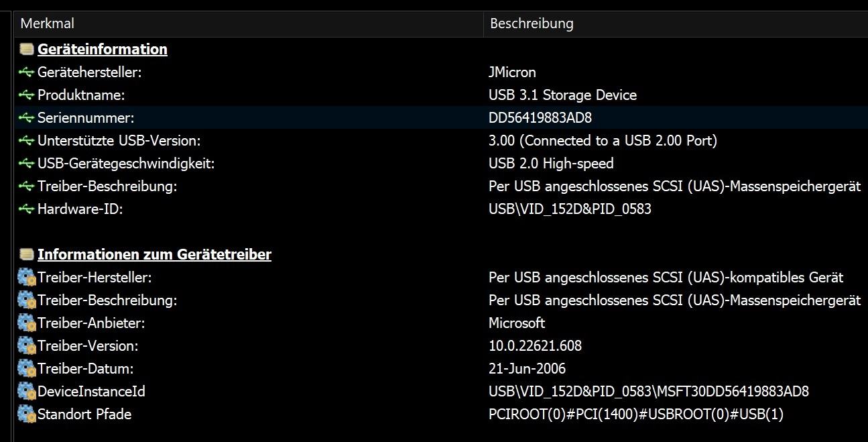
Task: Click the USB icon next to Hardware-ID
Action: 27,209
